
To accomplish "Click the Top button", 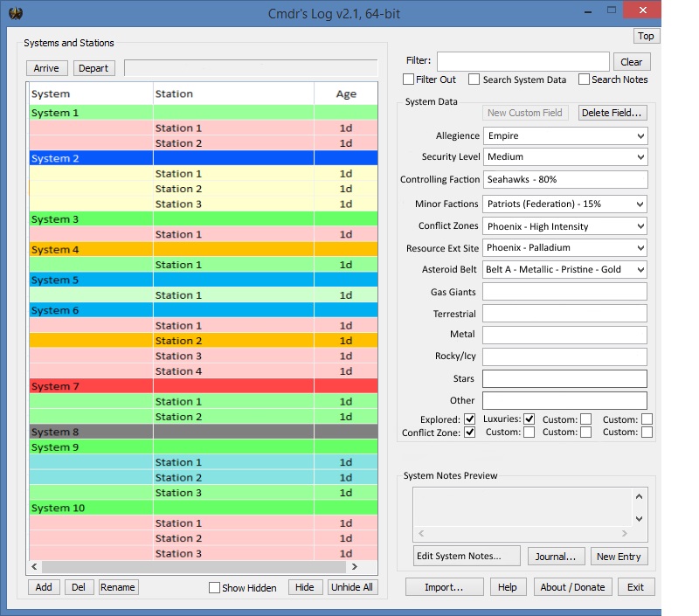I will 646,36.
